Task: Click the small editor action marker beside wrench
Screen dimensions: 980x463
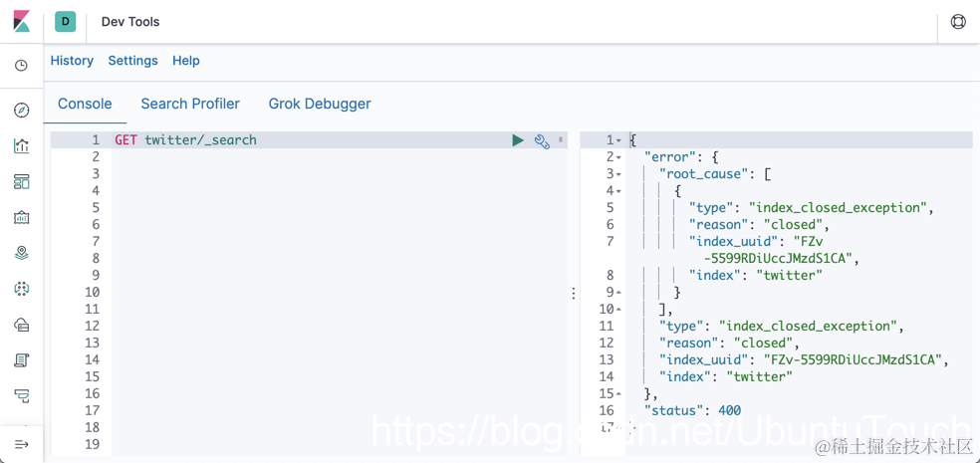Action: (x=560, y=139)
